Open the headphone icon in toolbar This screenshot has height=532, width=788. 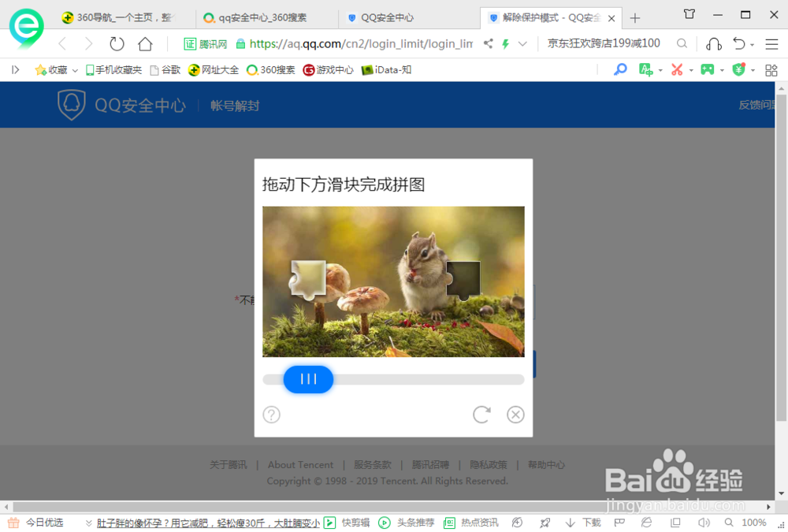714,44
